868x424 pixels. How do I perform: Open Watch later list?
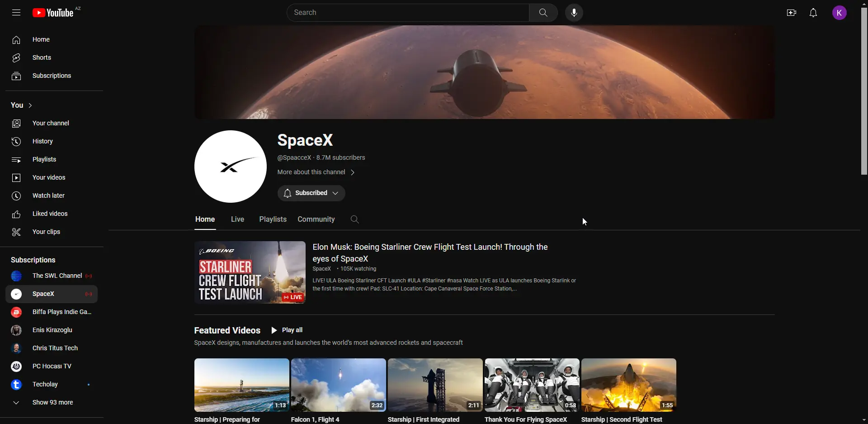click(52, 196)
